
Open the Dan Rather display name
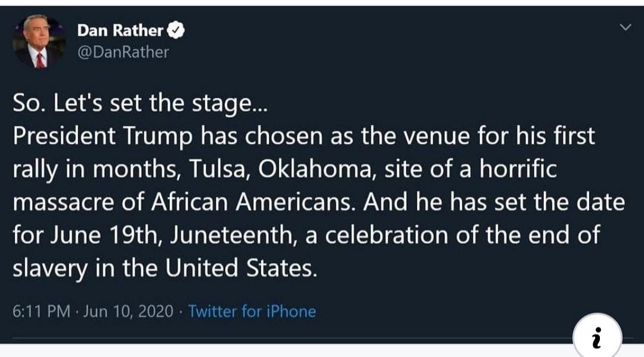pos(120,30)
